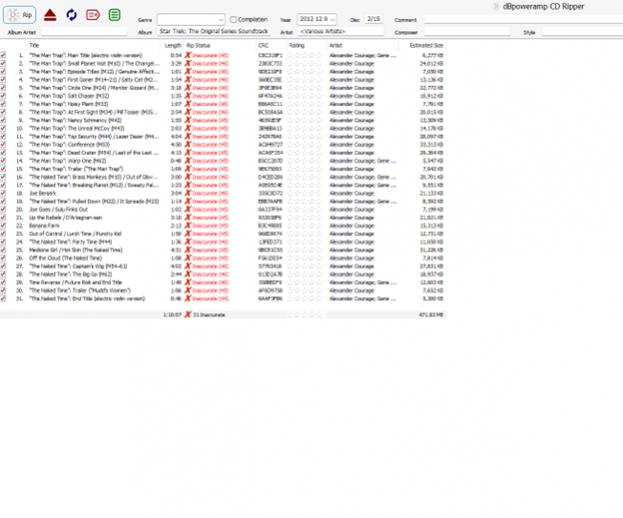This screenshot has height=518, width=623.
Task: Sort by Rip Status column header
Action: coord(198,45)
